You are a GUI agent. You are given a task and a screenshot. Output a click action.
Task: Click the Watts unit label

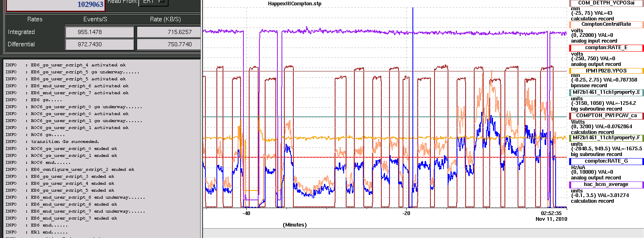click(578, 122)
